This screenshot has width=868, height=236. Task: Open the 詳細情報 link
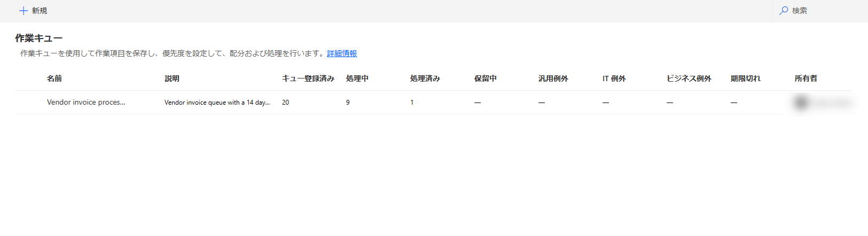342,53
